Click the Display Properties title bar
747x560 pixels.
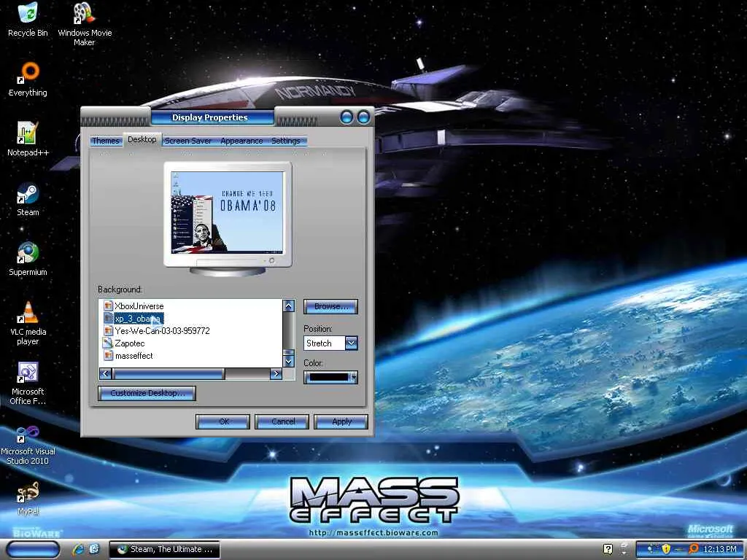[212, 117]
